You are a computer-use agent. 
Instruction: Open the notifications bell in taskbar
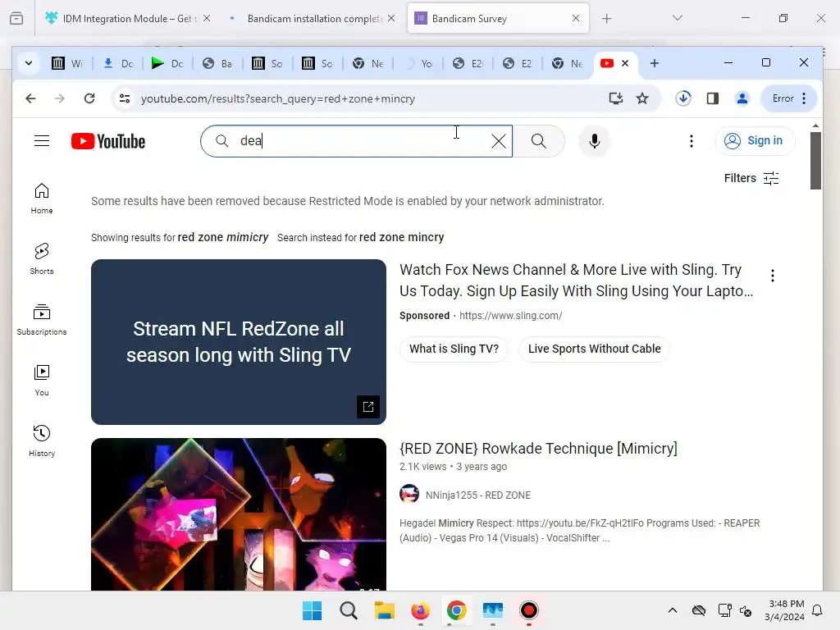point(818,610)
